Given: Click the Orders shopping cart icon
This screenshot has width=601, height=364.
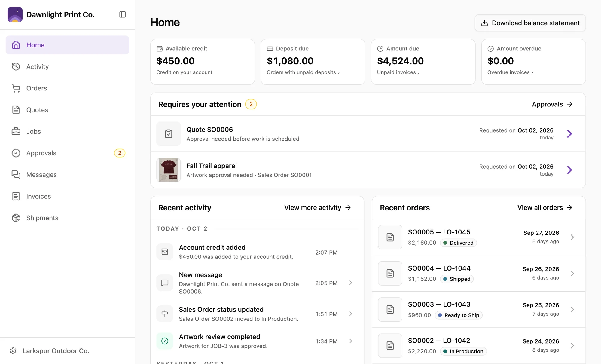Looking at the screenshot, I should click(16, 88).
